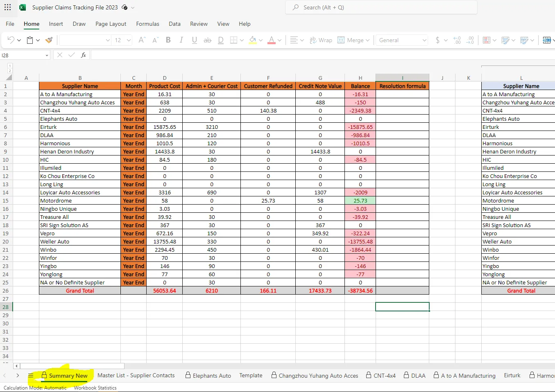Click the Paste clipboard icon

pyautogui.click(x=30, y=40)
